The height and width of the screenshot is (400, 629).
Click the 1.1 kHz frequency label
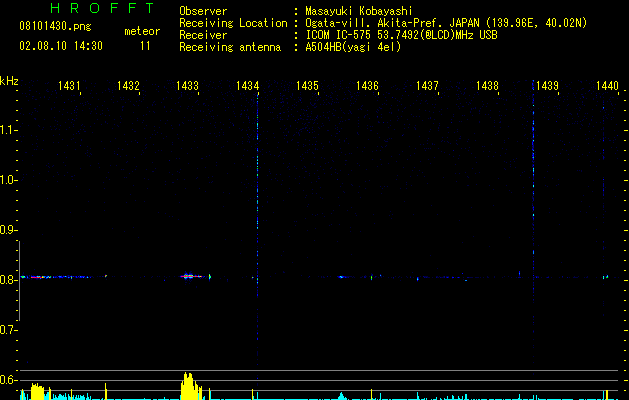point(8,130)
